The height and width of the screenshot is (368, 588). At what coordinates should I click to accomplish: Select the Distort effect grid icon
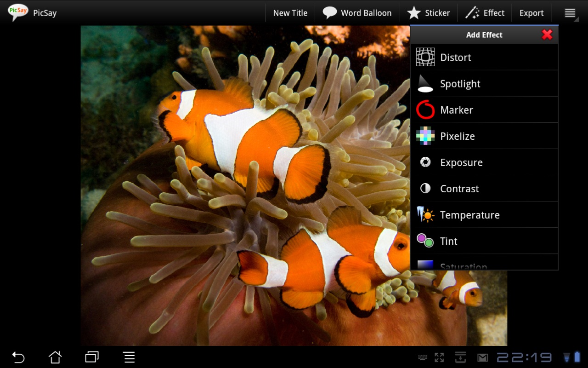(425, 57)
